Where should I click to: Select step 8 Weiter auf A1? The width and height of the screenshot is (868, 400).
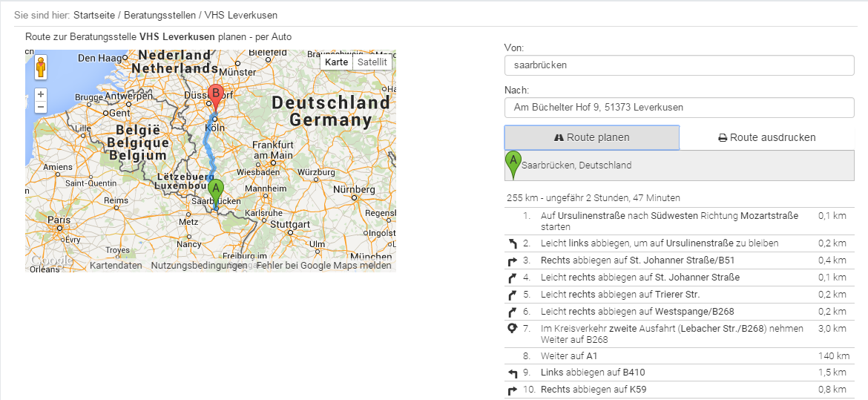click(680, 355)
